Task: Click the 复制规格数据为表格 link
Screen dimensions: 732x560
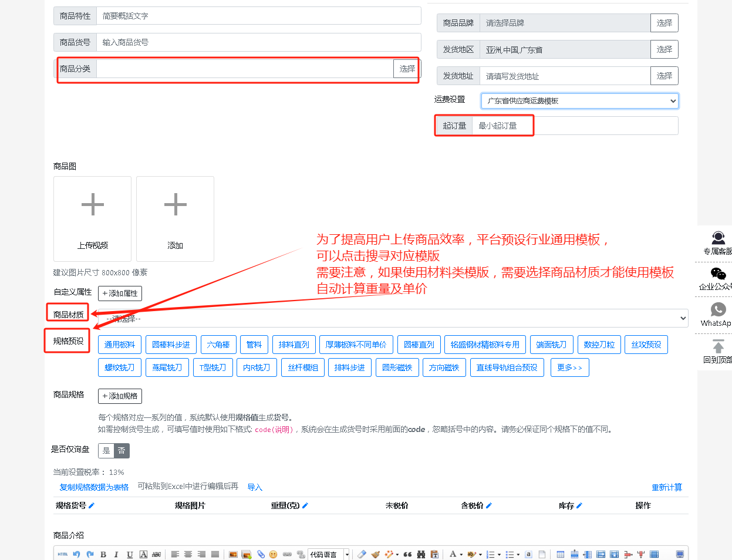Action: pyautogui.click(x=94, y=487)
